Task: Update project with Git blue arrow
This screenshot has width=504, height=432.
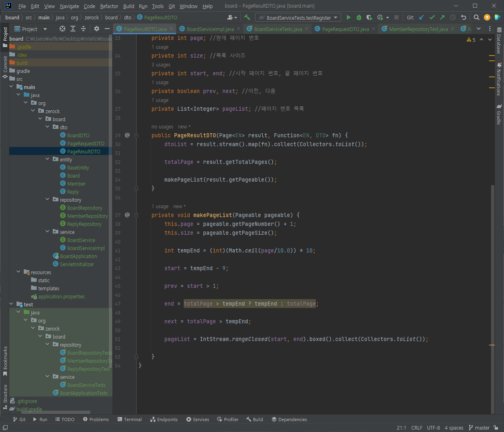Action: pyautogui.click(x=421, y=17)
